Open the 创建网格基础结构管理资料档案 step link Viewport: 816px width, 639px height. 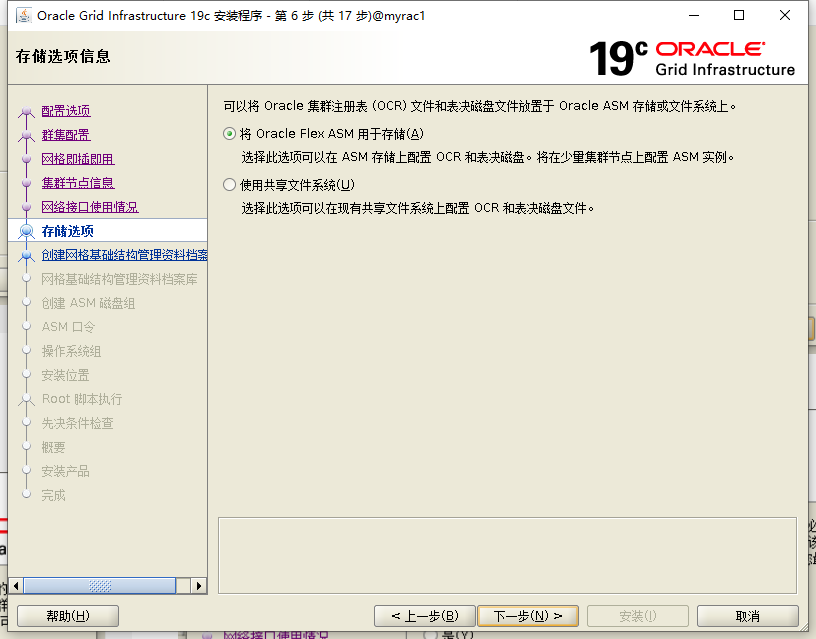tap(124, 254)
